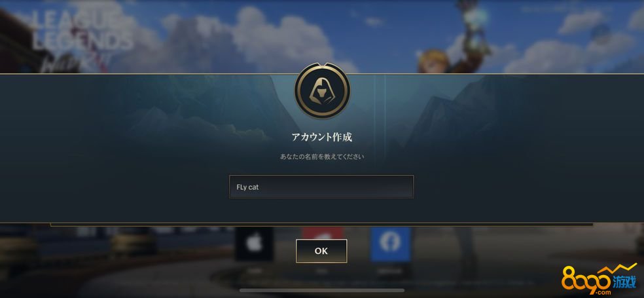The height and width of the screenshot is (298, 644).
Task: Tap the iOS home indicator bar
Action: [322, 290]
